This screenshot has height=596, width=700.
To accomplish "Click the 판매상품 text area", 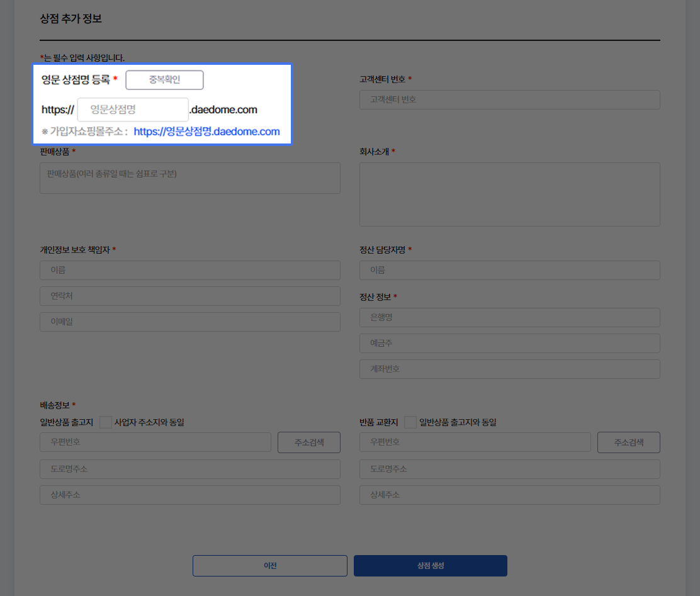I will point(189,178).
